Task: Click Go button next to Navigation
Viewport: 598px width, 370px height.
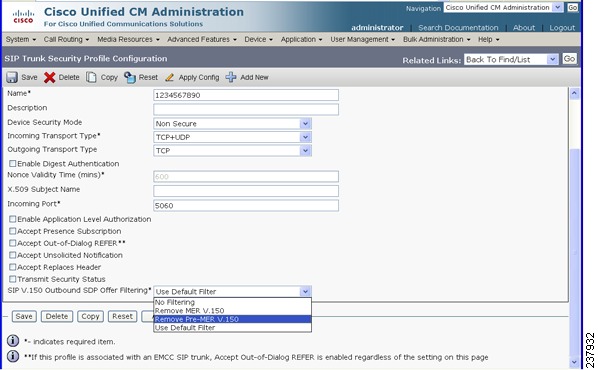Action: tap(572, 8)
